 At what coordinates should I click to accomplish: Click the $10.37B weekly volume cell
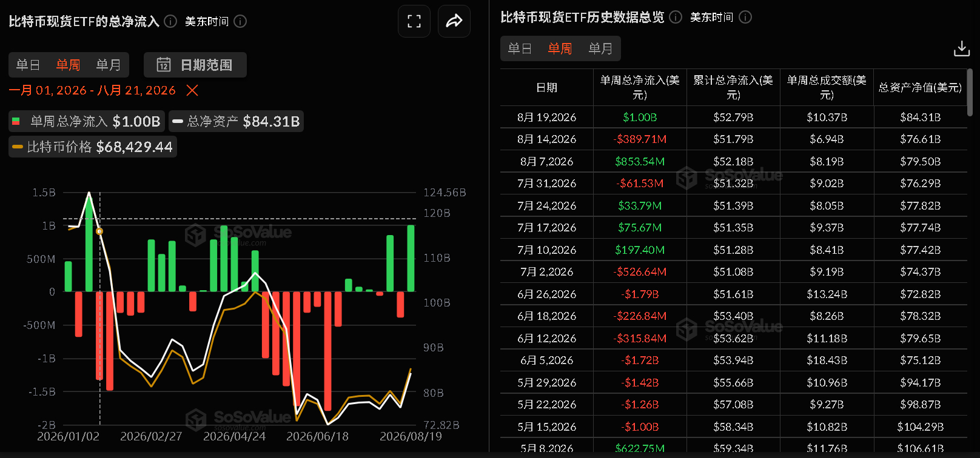tap(827, 117)
